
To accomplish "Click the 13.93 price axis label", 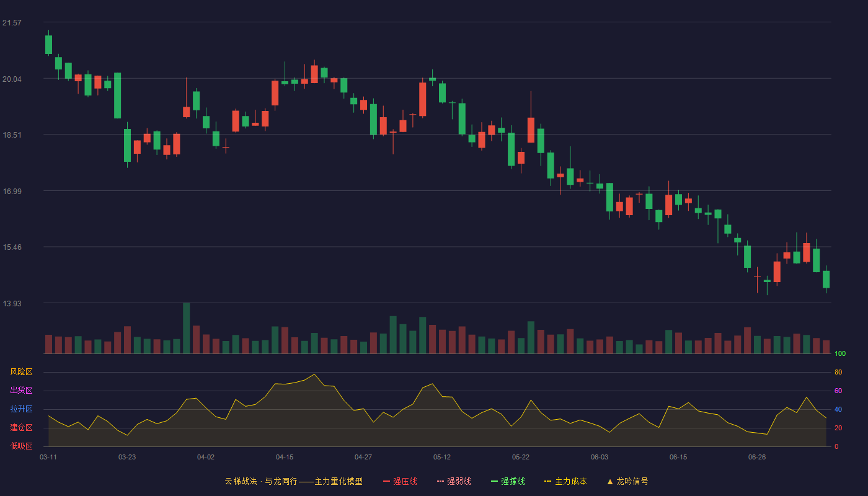I will click(x=12, y=304).
